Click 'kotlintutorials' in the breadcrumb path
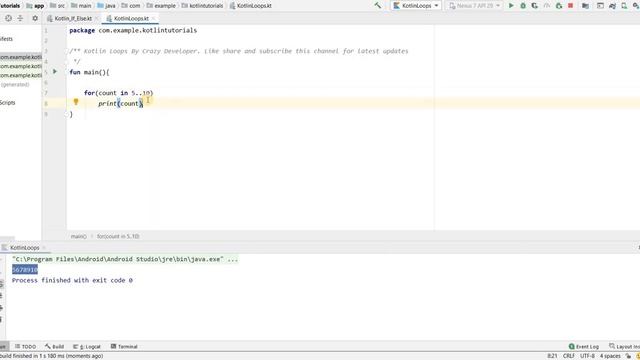640x360 pixels. tap(202, 6)
